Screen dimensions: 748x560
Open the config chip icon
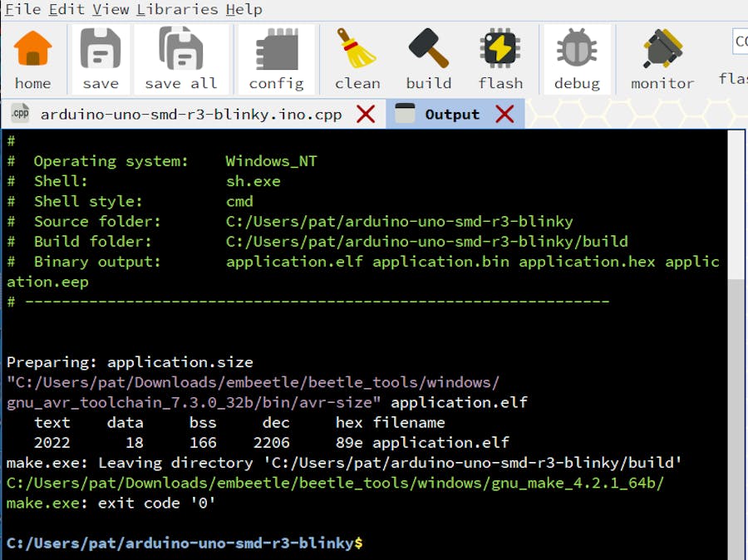coord(276,52)
